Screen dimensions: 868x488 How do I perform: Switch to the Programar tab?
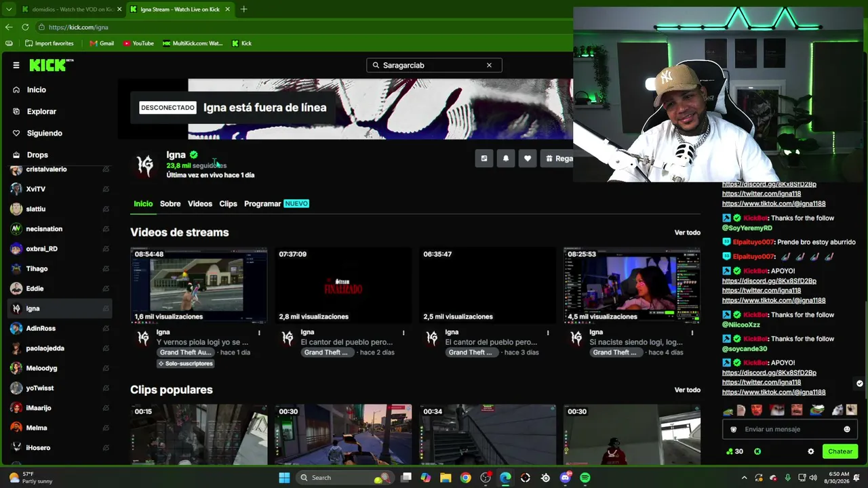coord(262,203)
